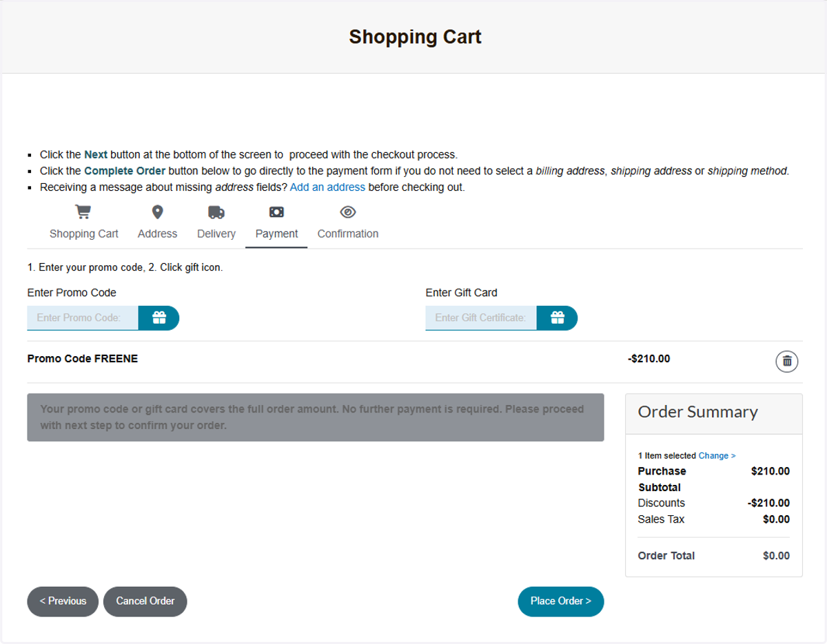
Task: Focus the Enter Gift Certificate field
Action: click(481, 318)
